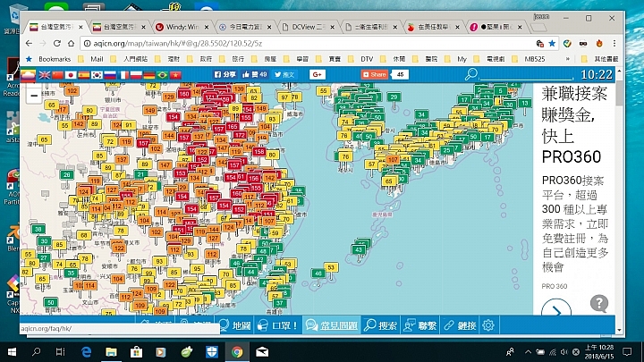Viewport: 644px width, 362px height.
Task: Open the Mail bookmarks folder
Action: (91, 59)
